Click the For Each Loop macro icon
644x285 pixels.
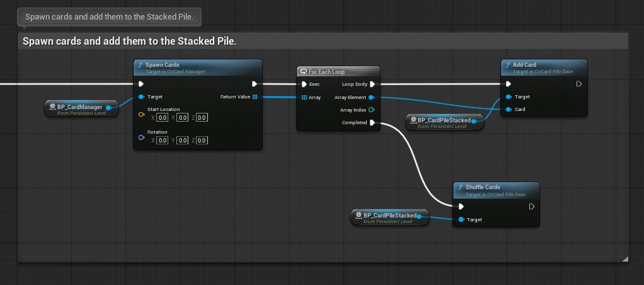(x=304, y=71)
